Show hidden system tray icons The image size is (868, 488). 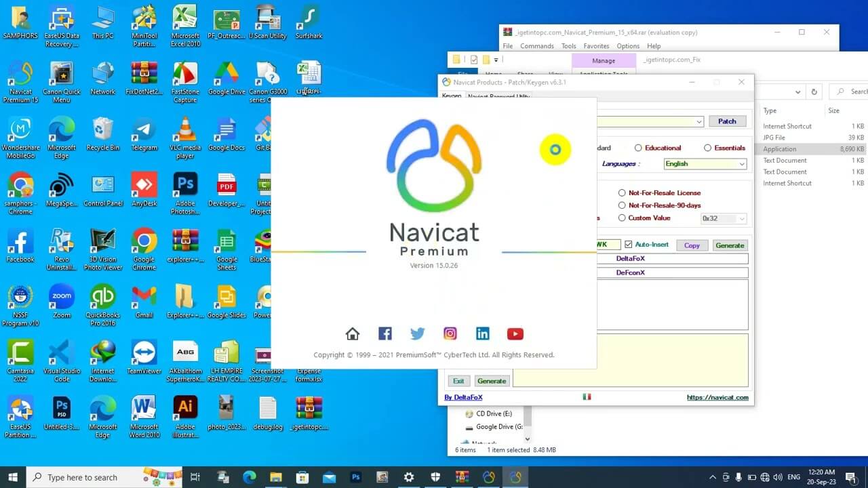[712, 477]
